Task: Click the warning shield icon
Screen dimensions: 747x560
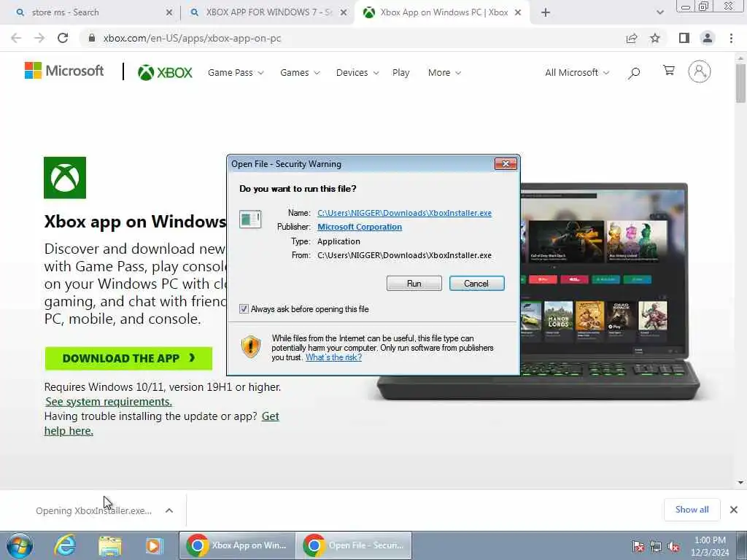Action: tap(251, 346)
